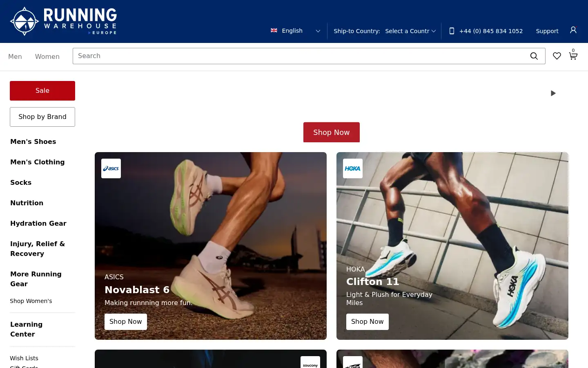Screen dimensions: 588x368
Task: Open Men's Clothing category
Action: (x=37, y=162)
